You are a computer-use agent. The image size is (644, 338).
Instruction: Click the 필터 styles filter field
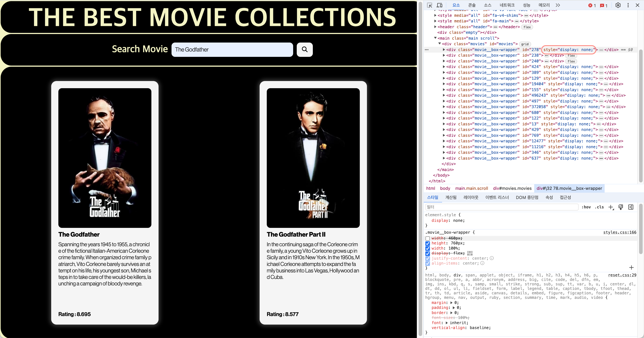point(502,207)
